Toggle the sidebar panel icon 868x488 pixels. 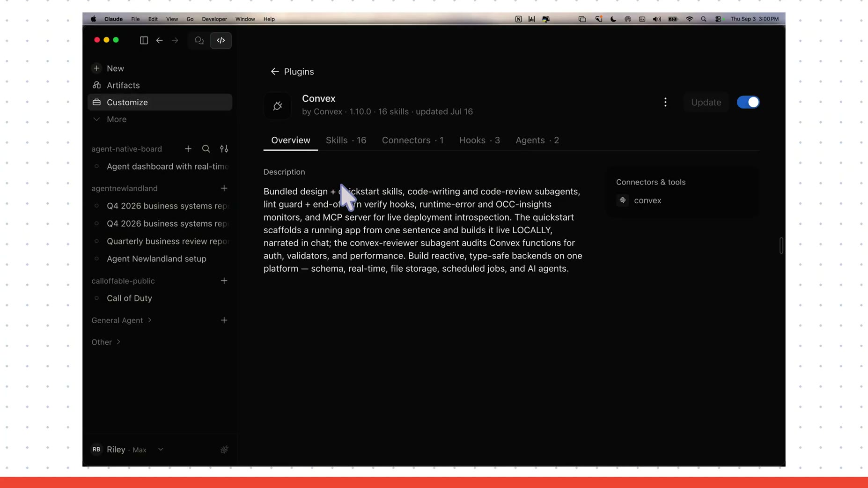(144, 40)
